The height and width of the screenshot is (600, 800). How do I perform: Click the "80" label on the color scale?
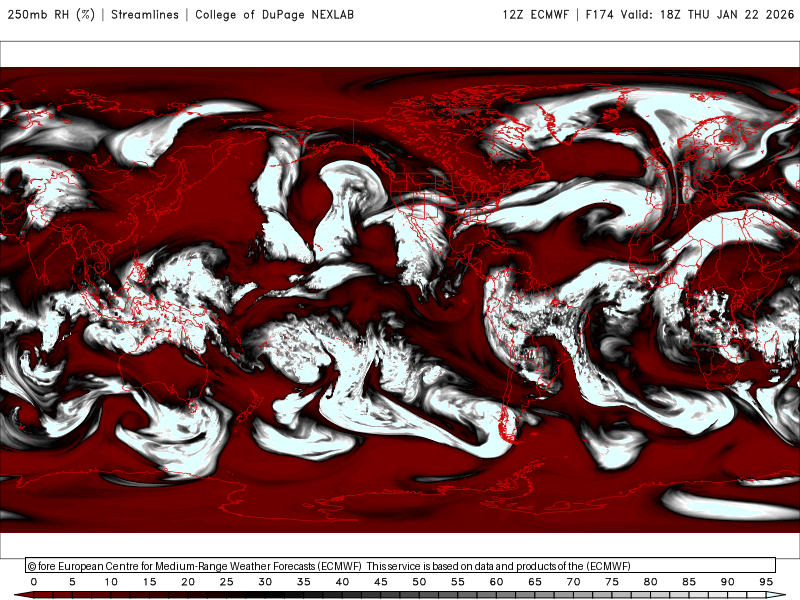point(651,582)
